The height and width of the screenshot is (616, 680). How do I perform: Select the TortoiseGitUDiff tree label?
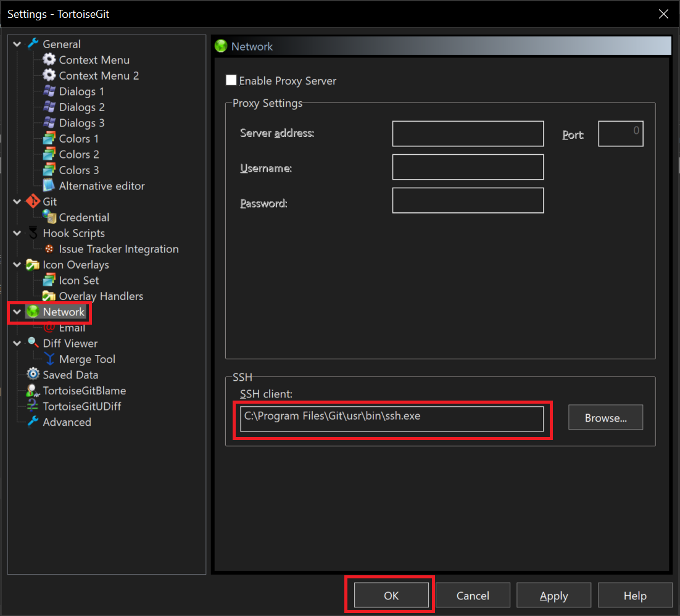pos(82,407)
